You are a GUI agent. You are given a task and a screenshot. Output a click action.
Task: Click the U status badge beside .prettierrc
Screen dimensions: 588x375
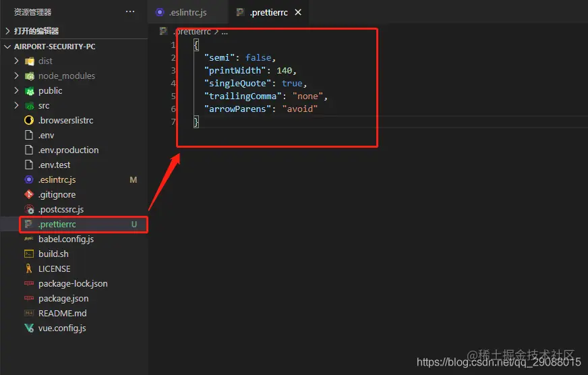(134, 224)
